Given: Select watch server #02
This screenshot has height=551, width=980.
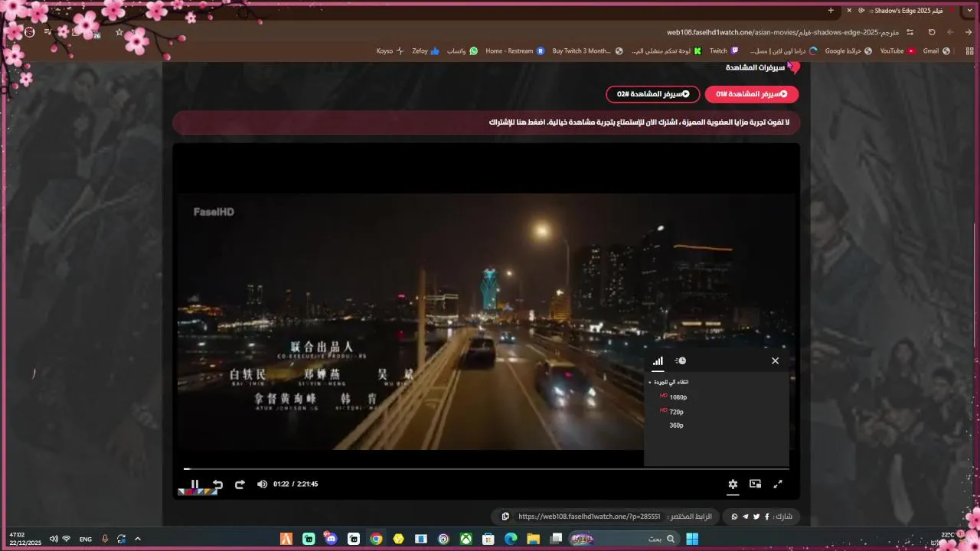Looking at the screenshot, I should 653,94.
